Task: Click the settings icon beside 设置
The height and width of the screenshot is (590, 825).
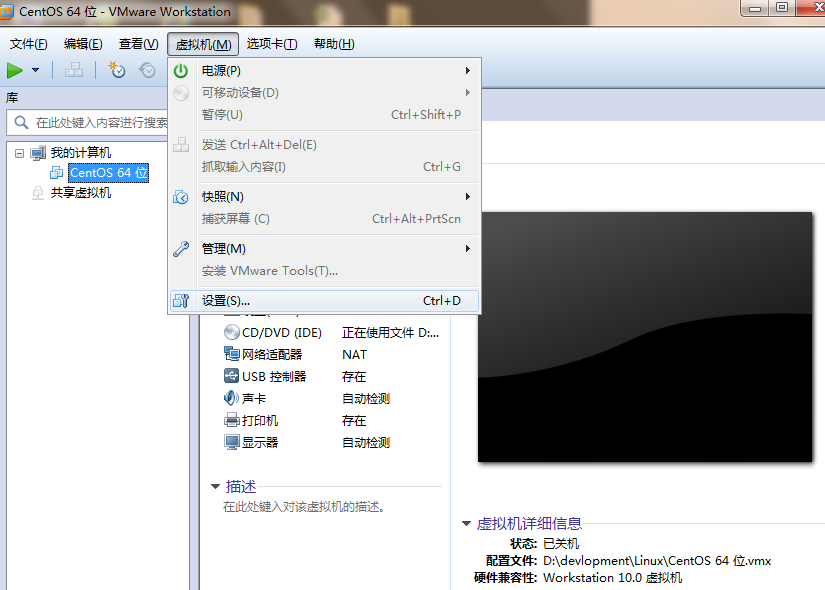Action: pyautogui.click(x=181, y=301)
